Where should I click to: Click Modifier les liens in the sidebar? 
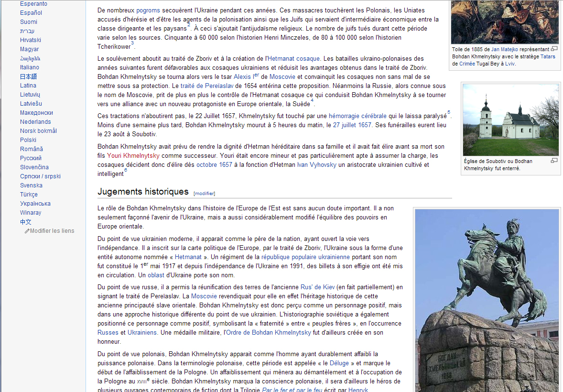click(x=52, y=231)
